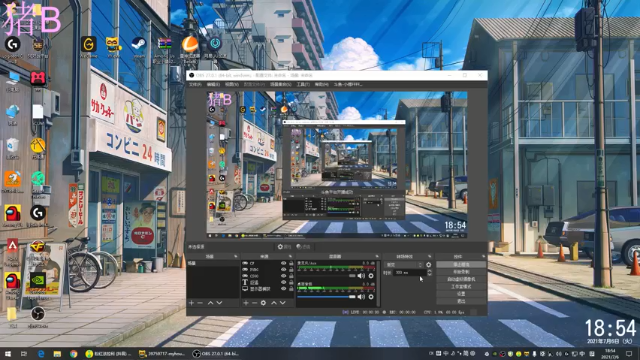The image size is (640, 360).
Task: Toggle the lock on the third source row
Action: click(x=291, y=276)
